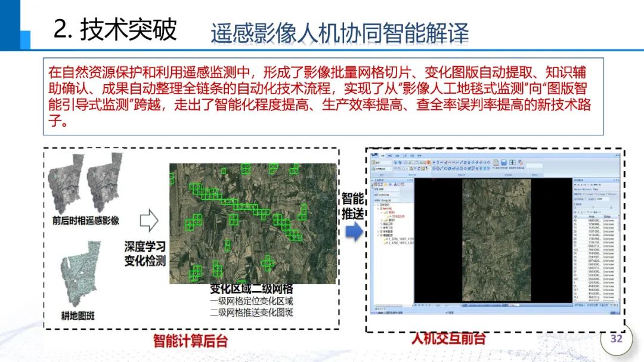Click the vertical scrollbar of the ID/Area table
The height and width of the screenshot is (362, 644).
click(619, 259)
